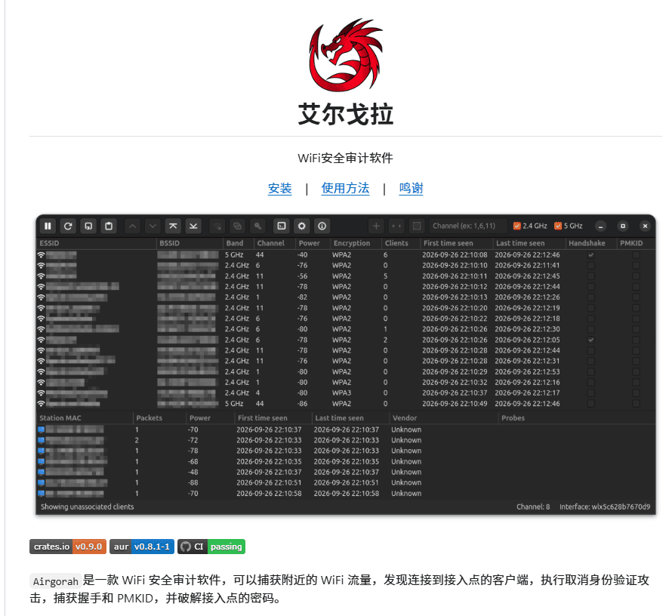Image resolution: width=672 pixels, height=616 pixels.
Task: Click Handshake checkbox in row 22:10:08
Action: pos(591,255)
